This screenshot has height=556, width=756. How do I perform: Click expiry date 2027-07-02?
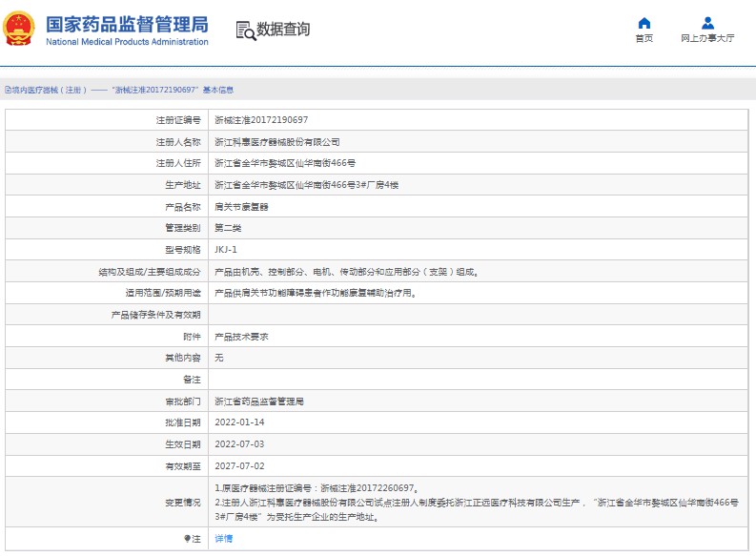[239, 466]
